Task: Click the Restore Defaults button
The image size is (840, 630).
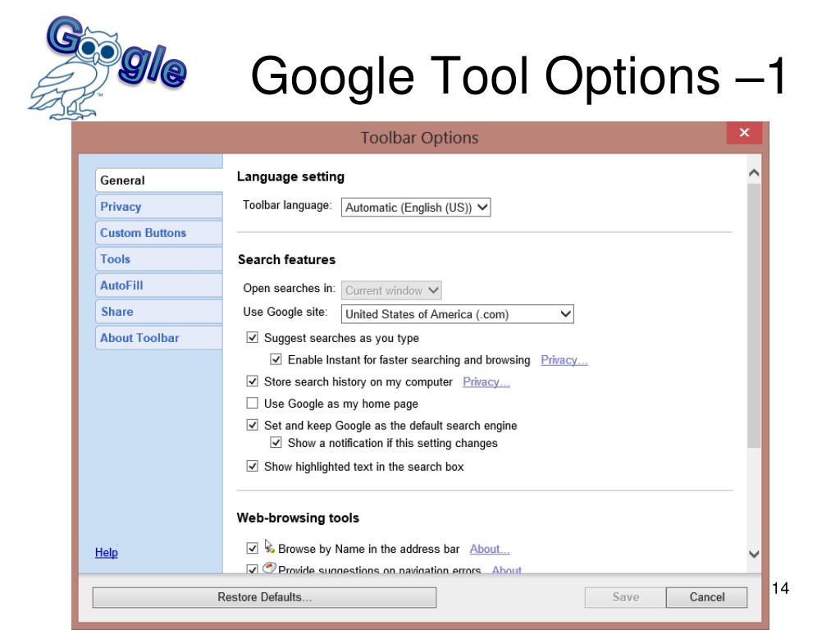Action: click(x=265, y=597)
